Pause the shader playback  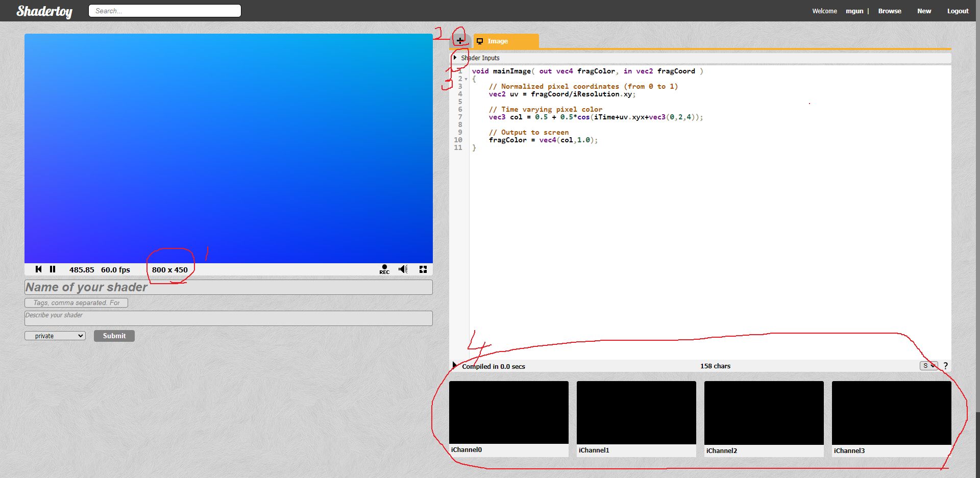click(53, 269)
